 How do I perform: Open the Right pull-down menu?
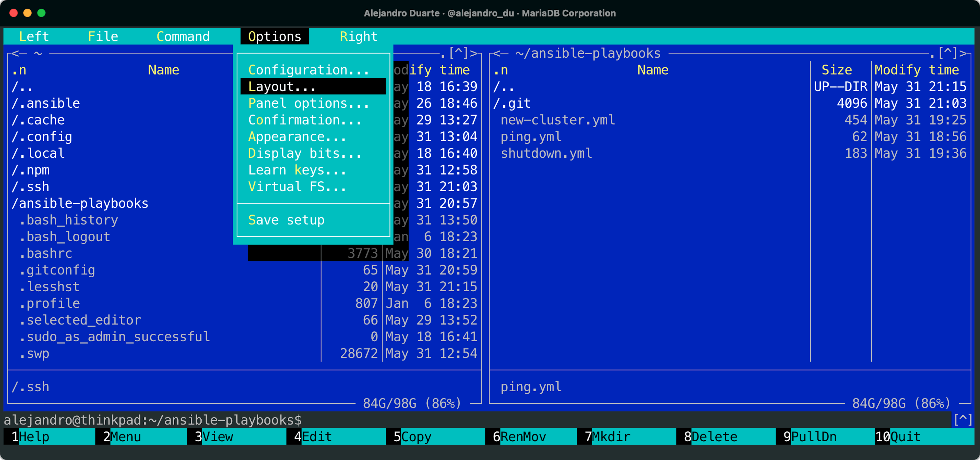coord(358,36)
